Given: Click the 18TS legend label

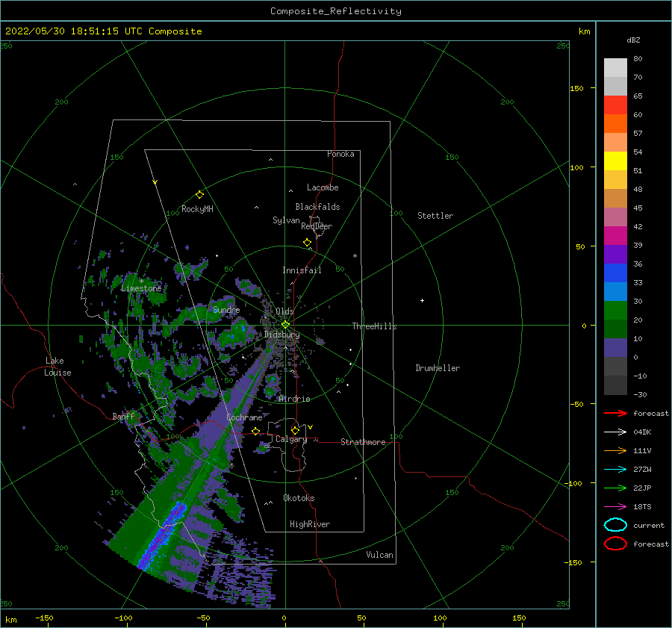Looking at the screenshot, I should pyautogui.click(x=642, y=507).
